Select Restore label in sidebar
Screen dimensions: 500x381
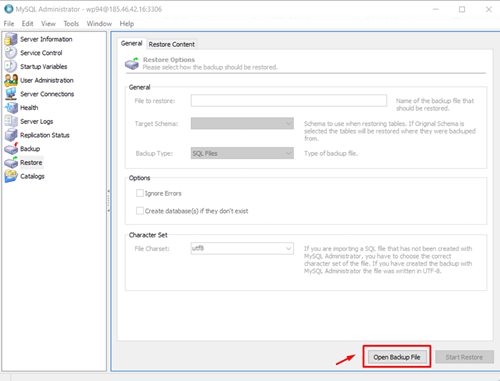click(31, 162)
